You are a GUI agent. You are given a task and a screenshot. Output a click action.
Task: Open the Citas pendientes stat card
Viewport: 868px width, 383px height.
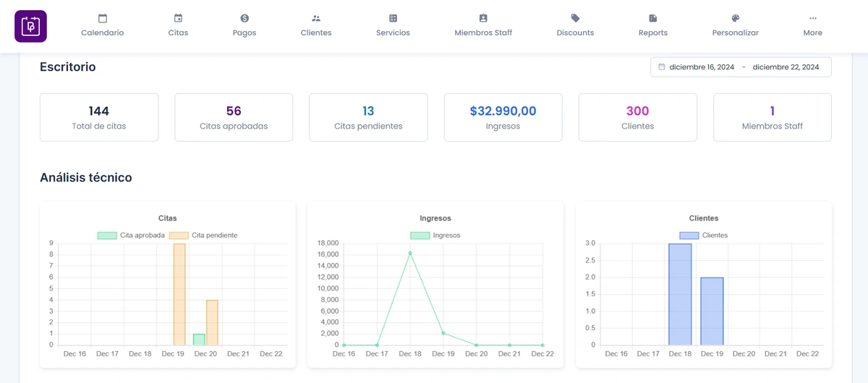(x=368, y=117)
